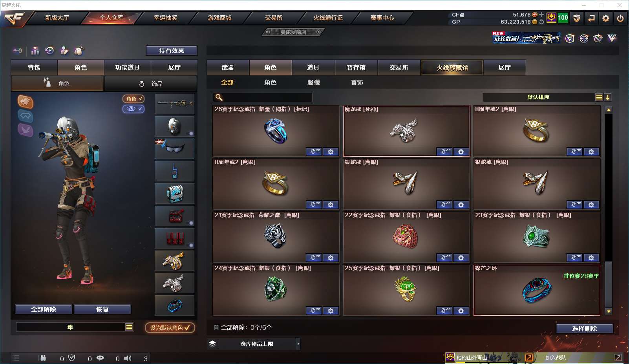Switch to the 火线珍藏馆 tab
Image resolution: width=629 pixels, height=364 pixels.
pyautogui.click(x=452, y=68)
